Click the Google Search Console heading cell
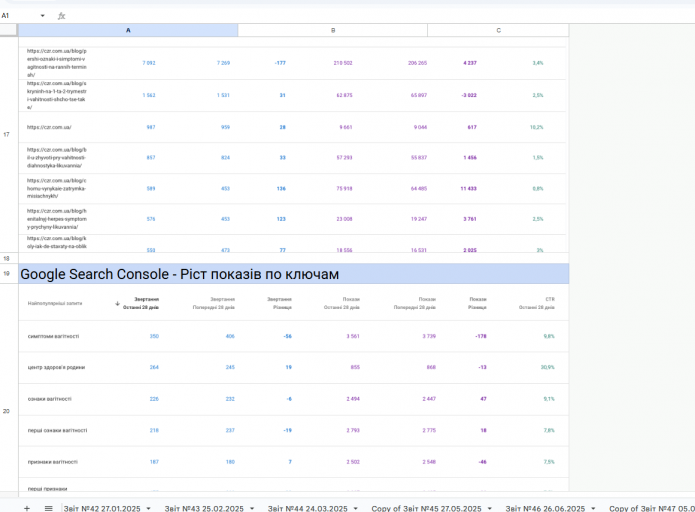695x512 pixels. pyautogui.click(x=293, y=274)
